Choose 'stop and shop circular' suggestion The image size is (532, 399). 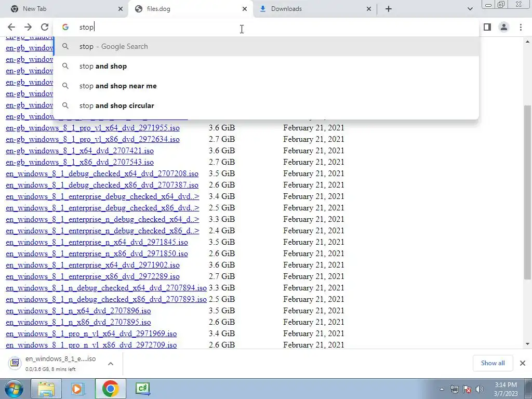tap(266, 105)
